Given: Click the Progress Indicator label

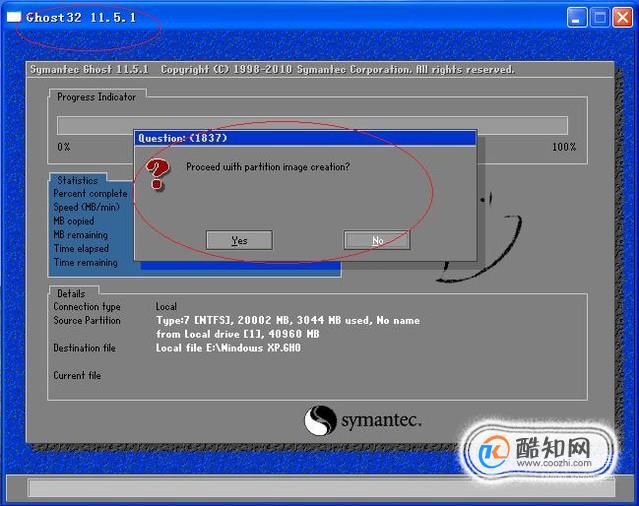Looking at the screenshot, I should click(96, 97).
